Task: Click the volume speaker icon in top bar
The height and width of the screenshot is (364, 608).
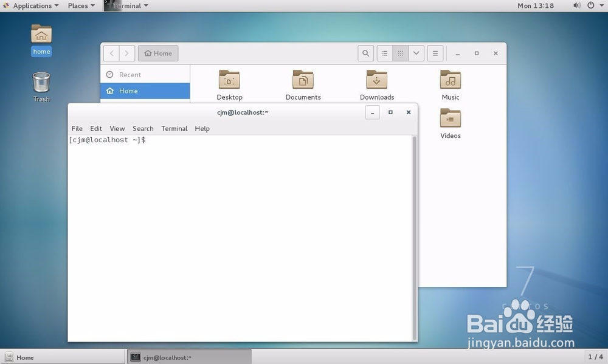Action: click(x=577, y=5)
